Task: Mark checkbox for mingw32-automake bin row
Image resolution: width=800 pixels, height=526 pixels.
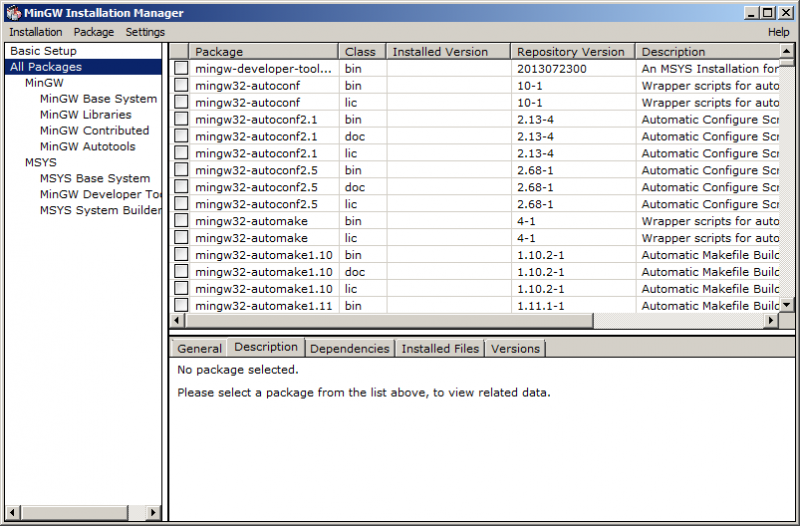Action: (181, 220)
